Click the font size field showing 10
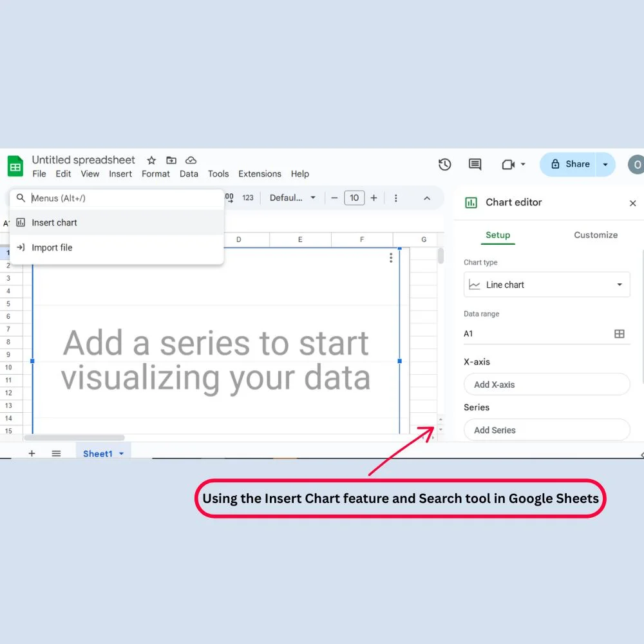Screen dimensions: 644x644 click(x=354, y=198)
